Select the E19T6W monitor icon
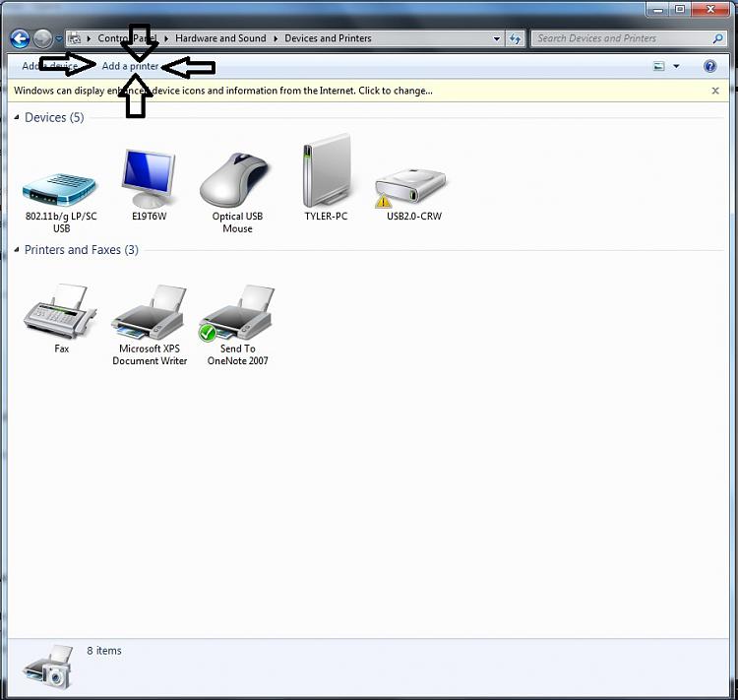Viewport: 738px width, 700px height. (149, 179)
